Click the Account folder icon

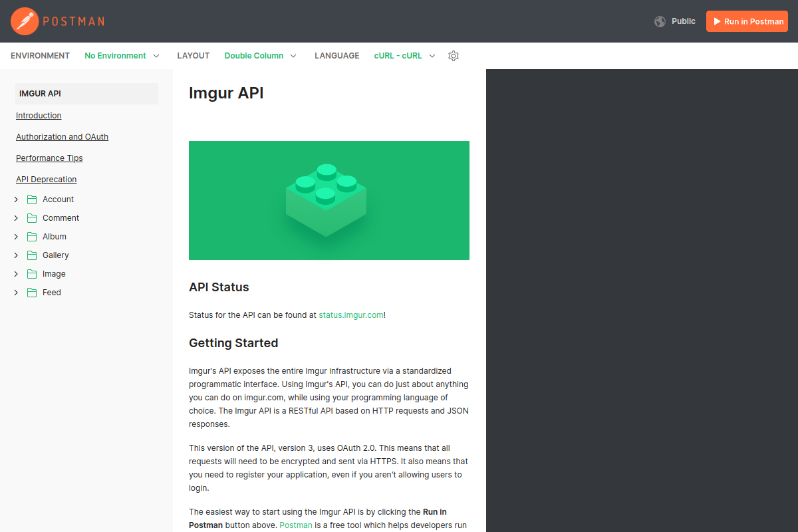pyautogui.click(x=32, y=199)
